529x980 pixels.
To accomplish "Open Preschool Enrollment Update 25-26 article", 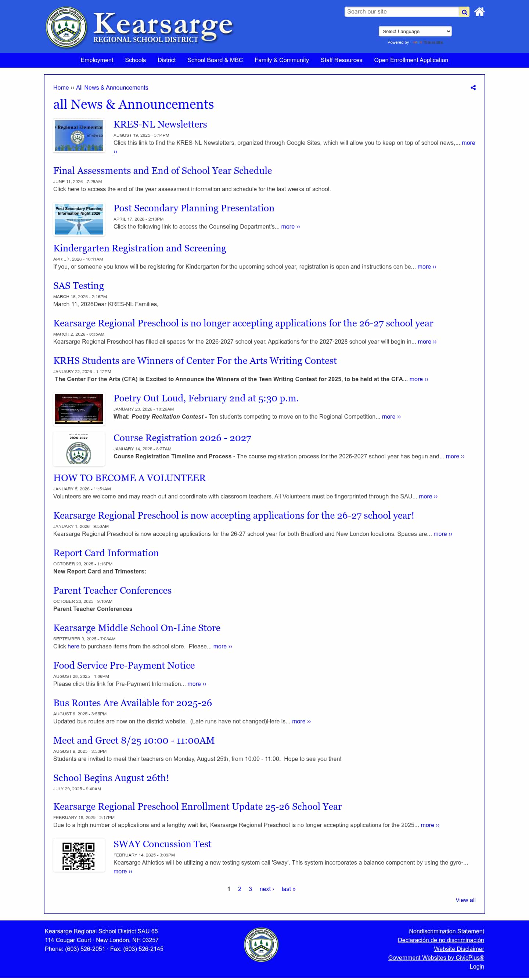I will click(x=197, y=806).
